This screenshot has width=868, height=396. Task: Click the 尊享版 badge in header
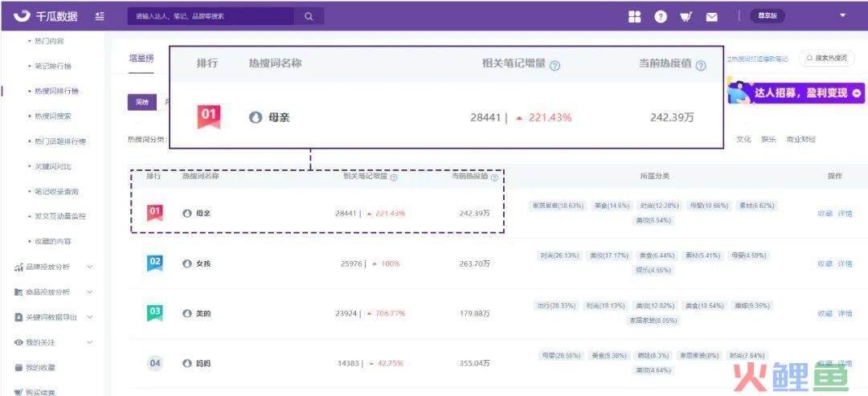coord(768,16)
